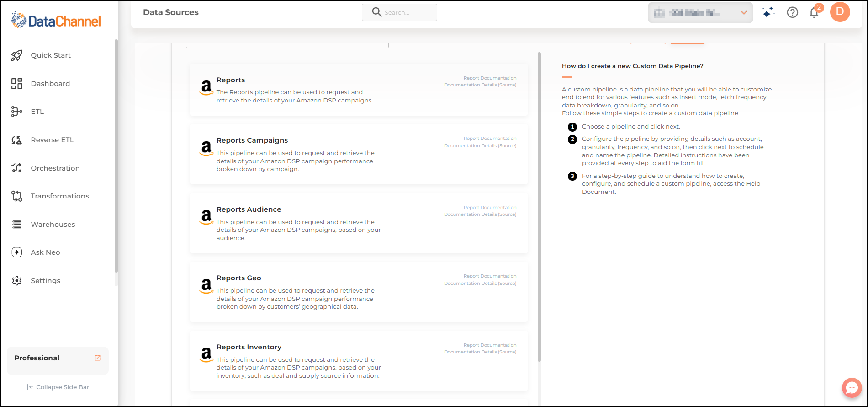
Task: Click the Reverse ETL icon
Action: (x=17, y=140)
